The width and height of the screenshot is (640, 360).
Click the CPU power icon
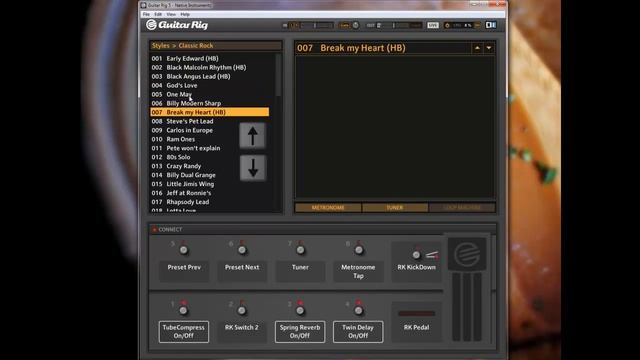[x=447, y=25]
